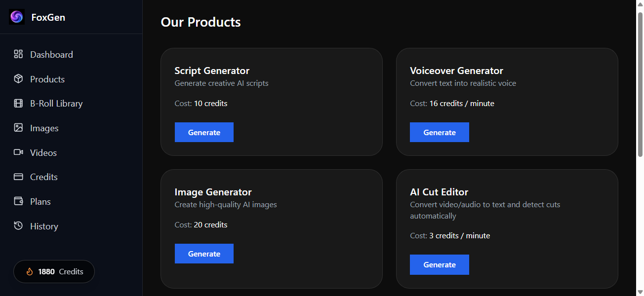Image resolution: width=644 pixels, height=296 pixels.
Task: Click Generate on Voiceover Generator
Action: 439,132
